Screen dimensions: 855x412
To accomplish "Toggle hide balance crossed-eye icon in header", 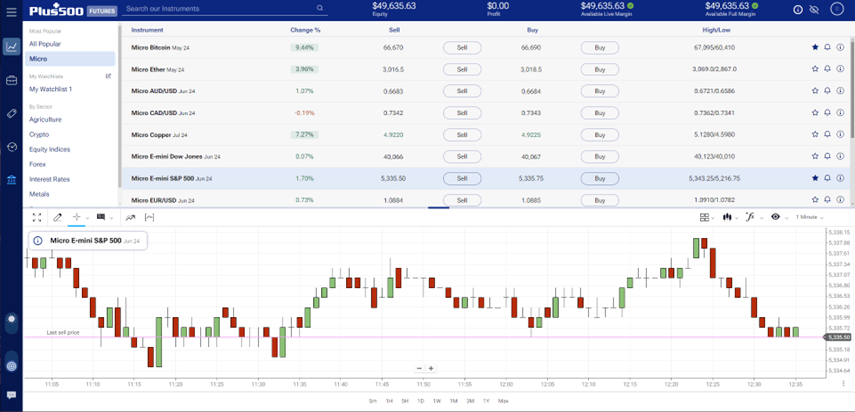I will point(814,9).
